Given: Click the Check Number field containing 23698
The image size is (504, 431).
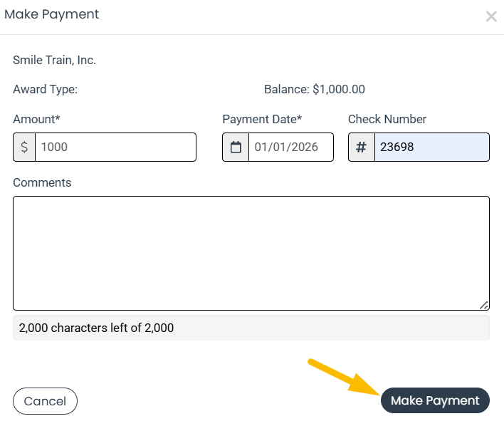Looking at the screenshot, I should point(431,147).
